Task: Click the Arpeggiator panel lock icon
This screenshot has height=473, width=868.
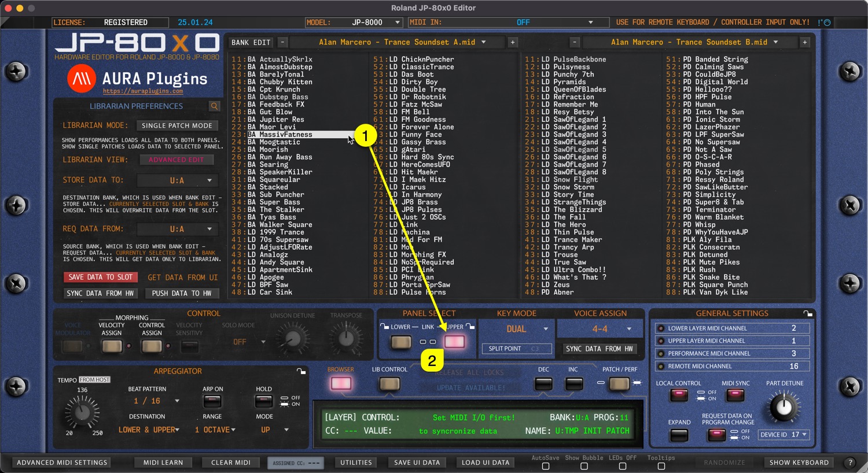Action: tap(301, 371)
